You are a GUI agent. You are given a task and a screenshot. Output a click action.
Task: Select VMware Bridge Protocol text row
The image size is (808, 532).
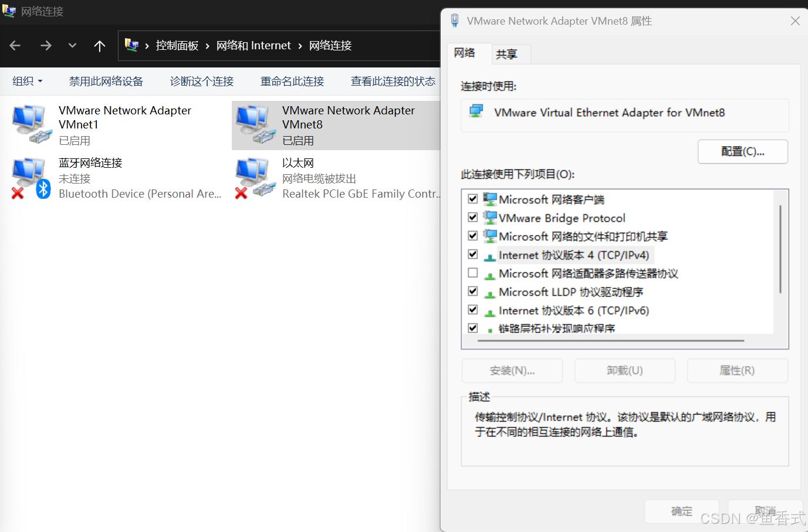pyautogui.click(x=562, y=218)
